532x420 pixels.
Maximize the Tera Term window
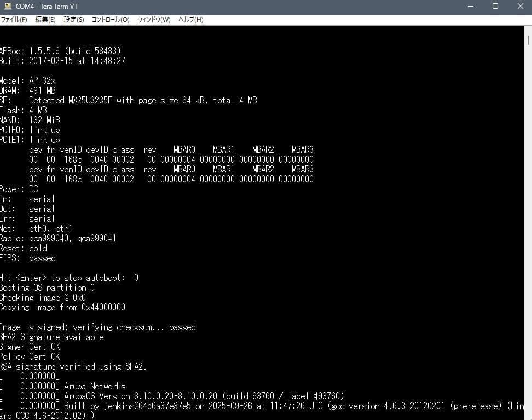click(495, 7)
